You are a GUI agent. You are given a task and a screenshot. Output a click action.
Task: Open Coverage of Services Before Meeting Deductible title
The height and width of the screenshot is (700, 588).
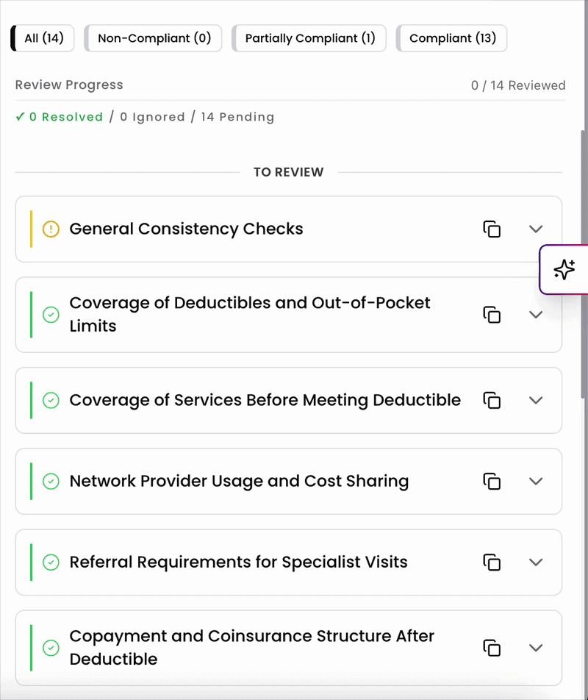(265, 400)
